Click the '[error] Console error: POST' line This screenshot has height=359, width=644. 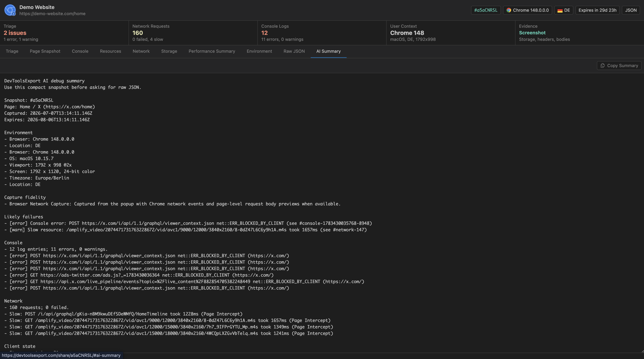[x=188, y=223]
